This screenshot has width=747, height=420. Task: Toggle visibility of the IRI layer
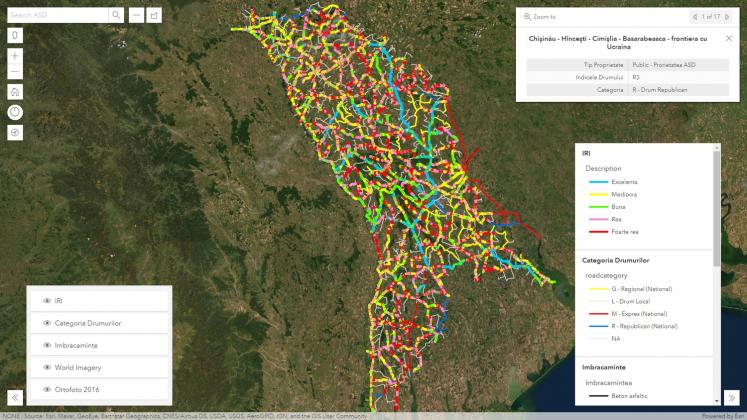point(47,301)
